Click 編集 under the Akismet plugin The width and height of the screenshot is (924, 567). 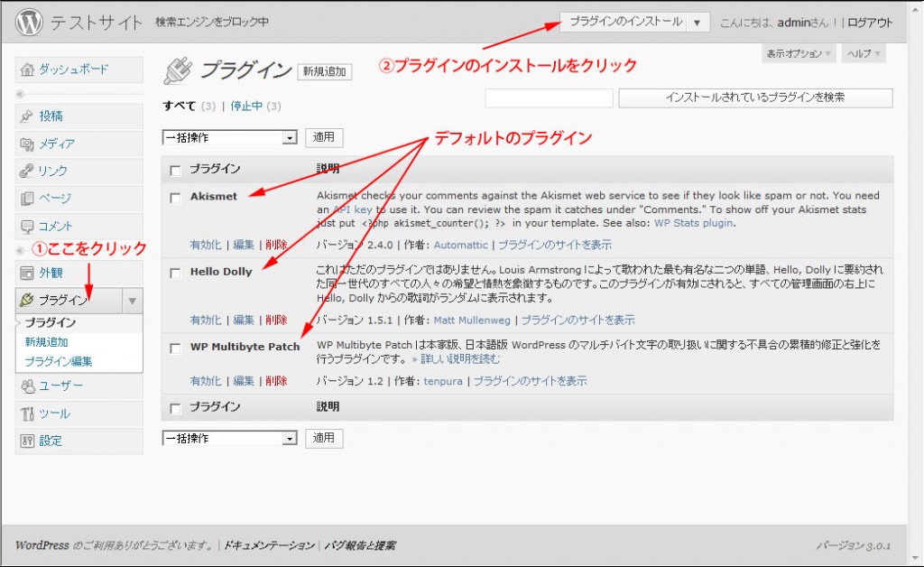pyautogui.click(x=244, y=245)
